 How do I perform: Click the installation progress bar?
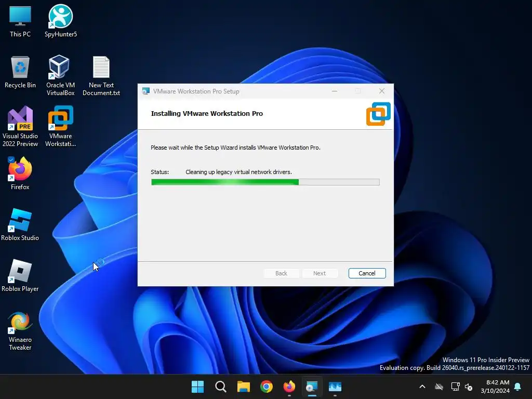[x=265, y=182]
